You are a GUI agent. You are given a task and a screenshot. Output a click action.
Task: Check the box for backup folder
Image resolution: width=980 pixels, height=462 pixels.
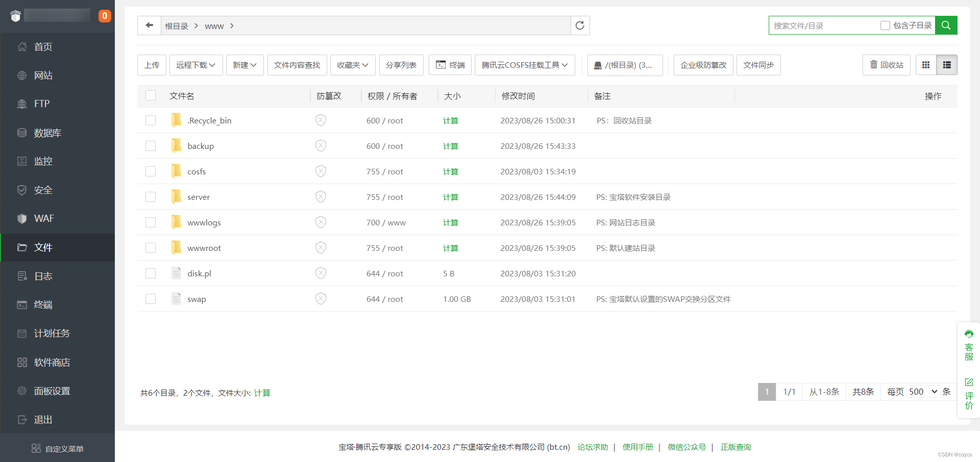151,146
